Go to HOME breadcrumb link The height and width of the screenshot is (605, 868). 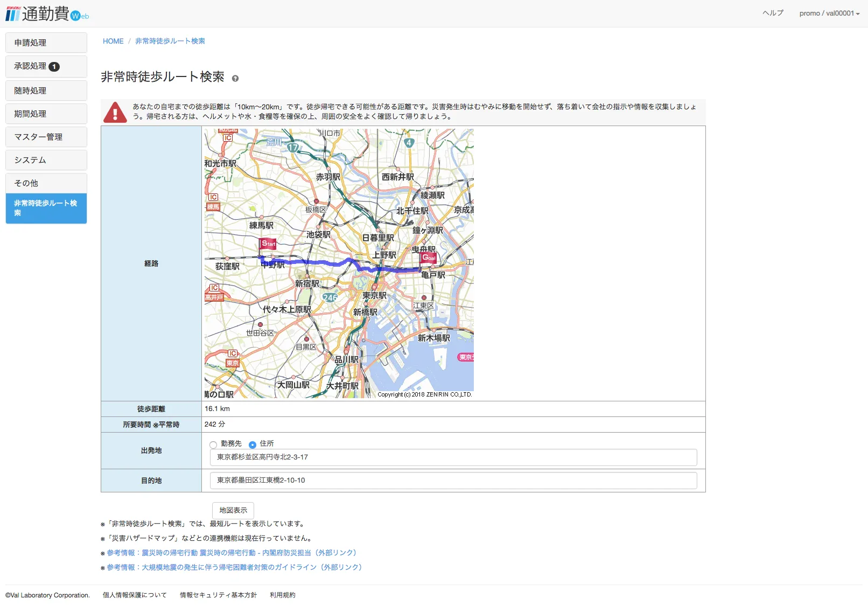pyautogui.click(x=113, y=41)
